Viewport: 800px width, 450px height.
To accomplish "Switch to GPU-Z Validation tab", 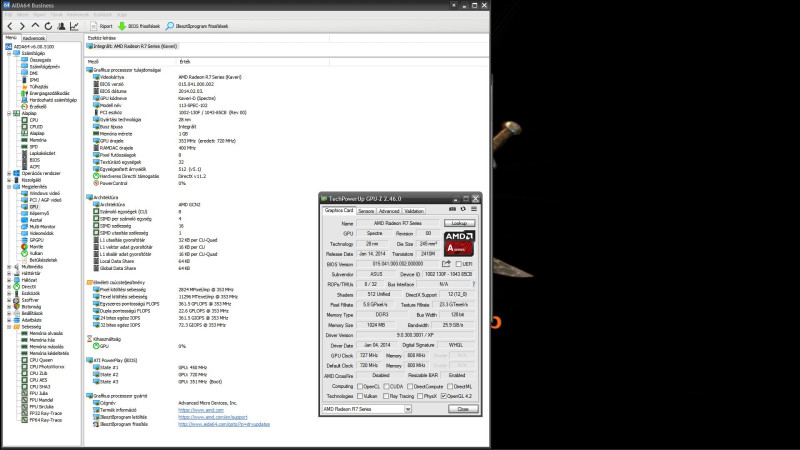I will 414,211.
